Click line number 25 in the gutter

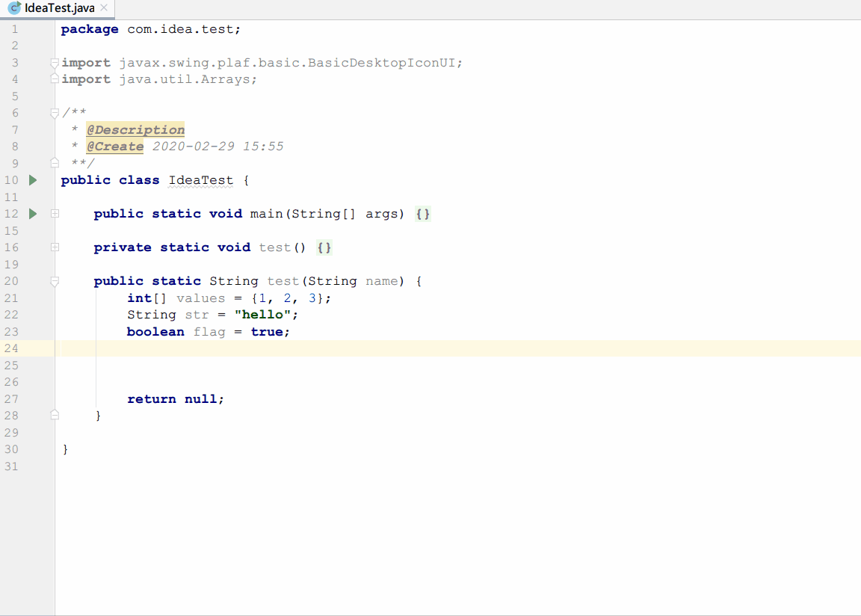tap(11, 365)
